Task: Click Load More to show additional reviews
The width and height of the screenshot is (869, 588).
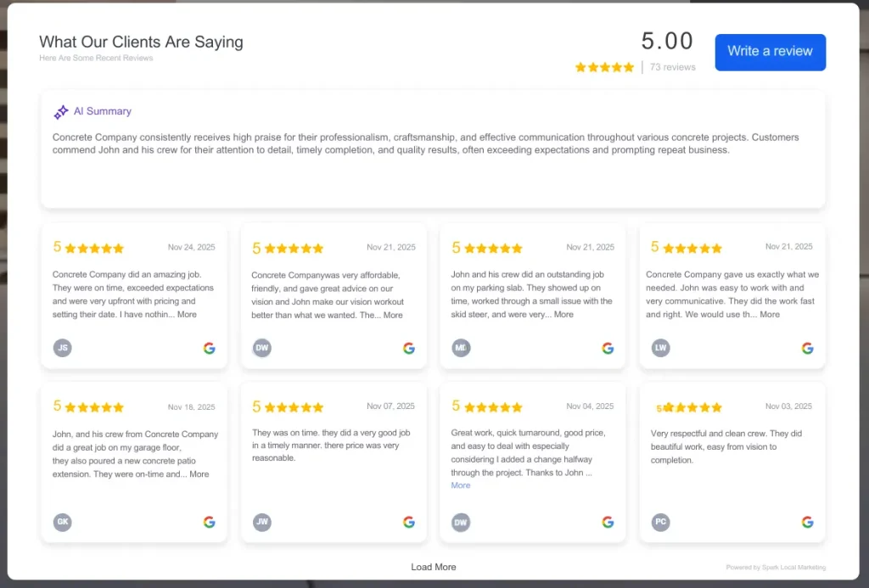Action: [x=434, y=567]
